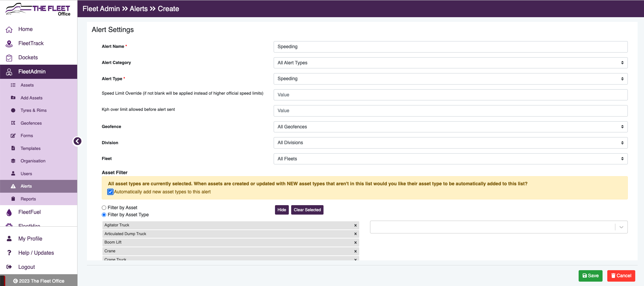
Task: Click the Help question mark icon
Action: pos(9,253)
